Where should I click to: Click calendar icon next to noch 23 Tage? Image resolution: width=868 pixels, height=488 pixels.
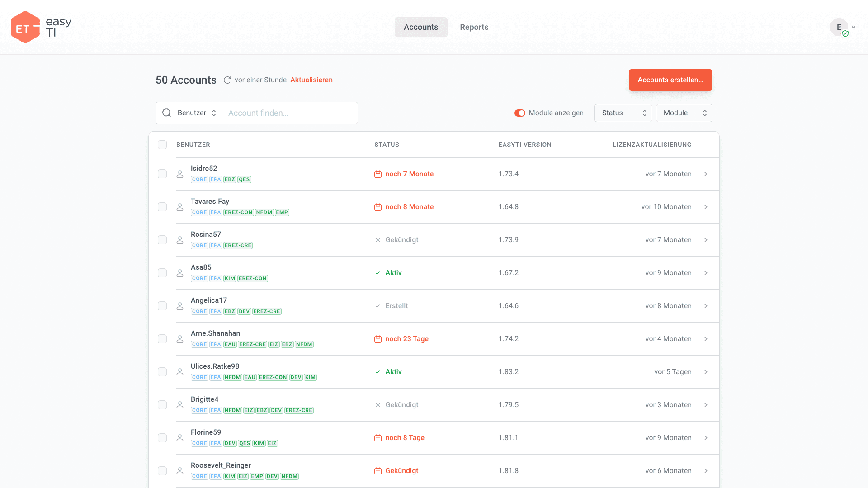[378, 339]
